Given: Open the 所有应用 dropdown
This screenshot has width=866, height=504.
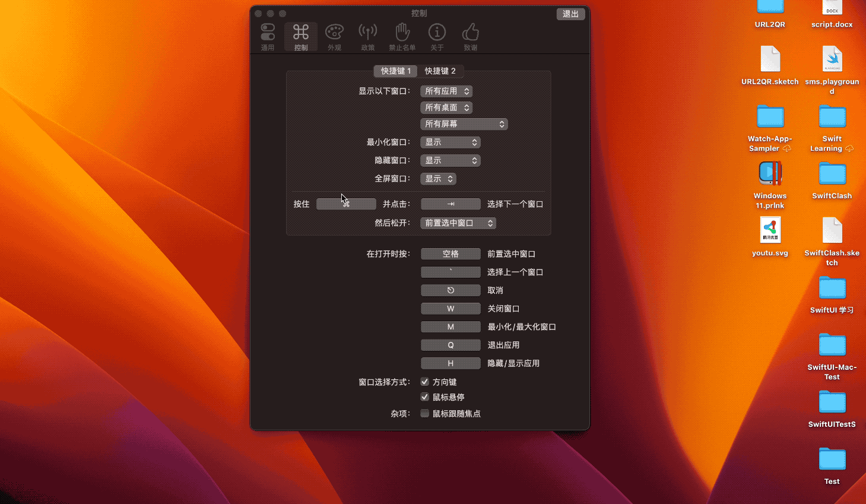Looking at the screenshot, I should click(x=446, y=91).
